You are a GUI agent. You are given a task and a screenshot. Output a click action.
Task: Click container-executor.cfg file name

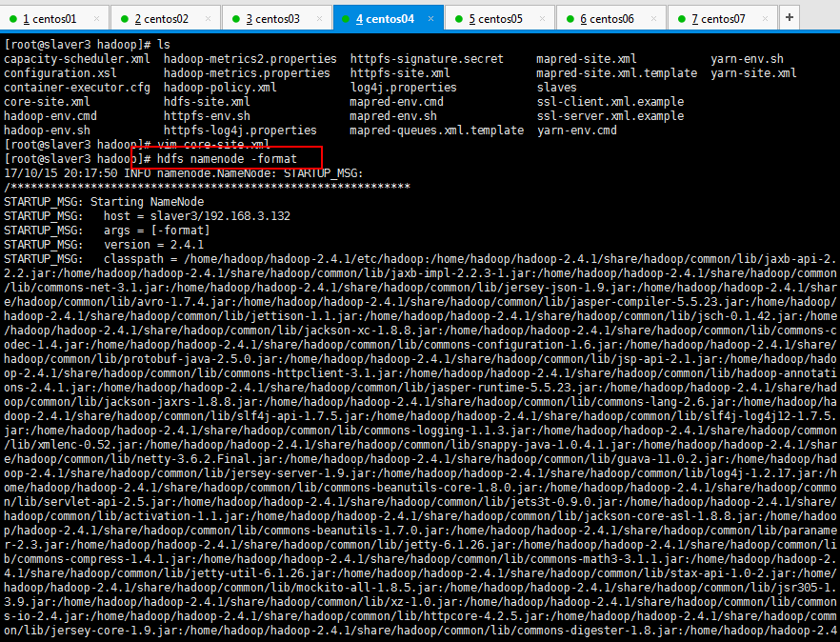coord(77,88)
